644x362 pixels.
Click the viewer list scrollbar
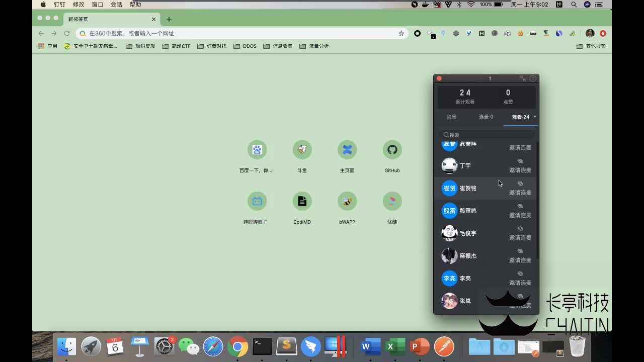tap(537, 201)
